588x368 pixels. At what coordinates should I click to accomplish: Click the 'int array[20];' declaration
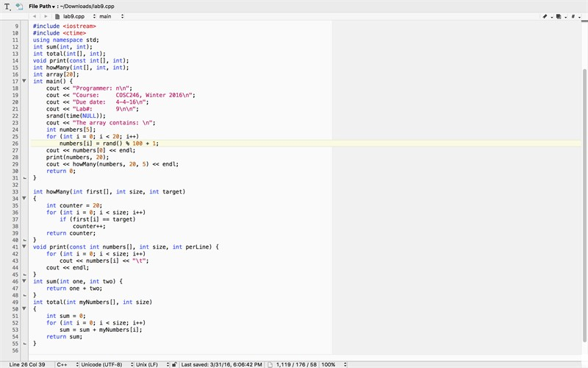point(57,74)
